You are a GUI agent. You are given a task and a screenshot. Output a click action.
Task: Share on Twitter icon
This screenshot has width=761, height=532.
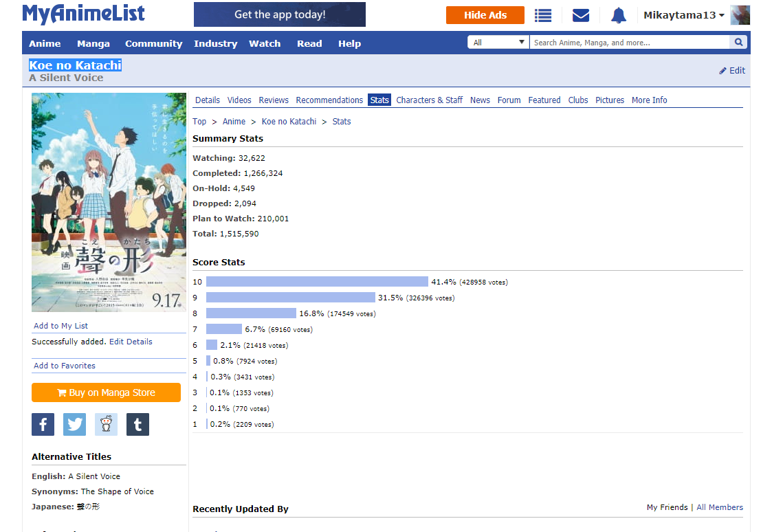point(74,425)
